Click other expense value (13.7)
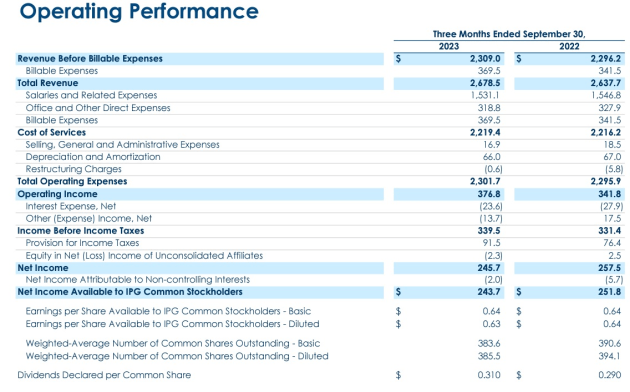The height and width of the screenshot is (392, 630). [491, 218]
